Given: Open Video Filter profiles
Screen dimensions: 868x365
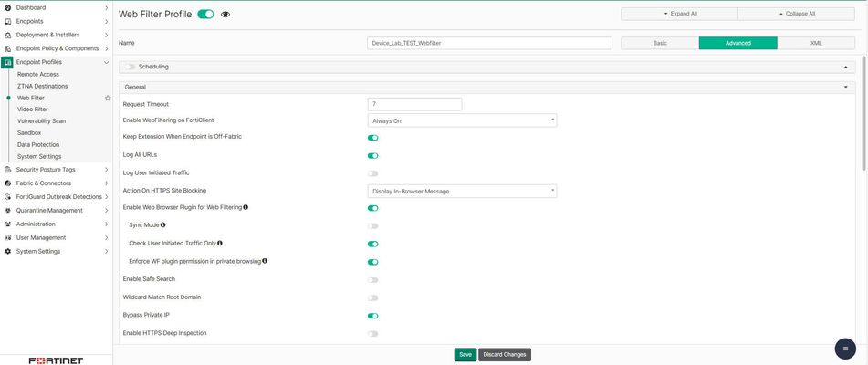Looking at the screenshot, I should pyautogui.click(x=33, y=109).
